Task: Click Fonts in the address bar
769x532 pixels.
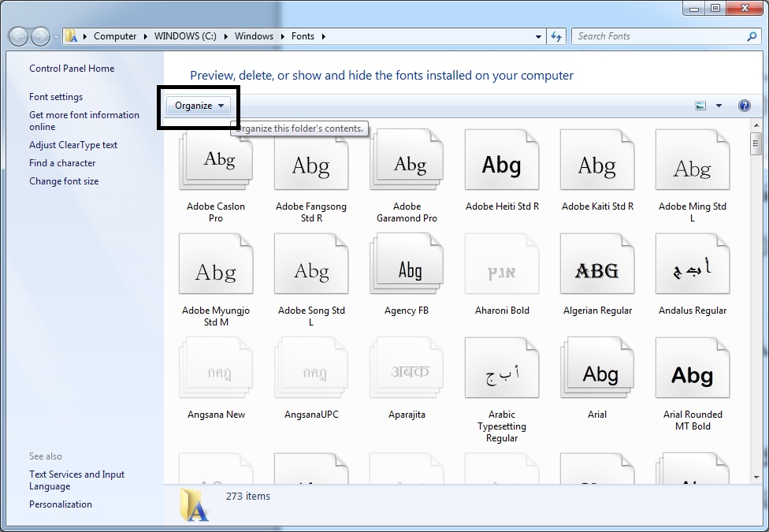Action: tap(303, 36)
